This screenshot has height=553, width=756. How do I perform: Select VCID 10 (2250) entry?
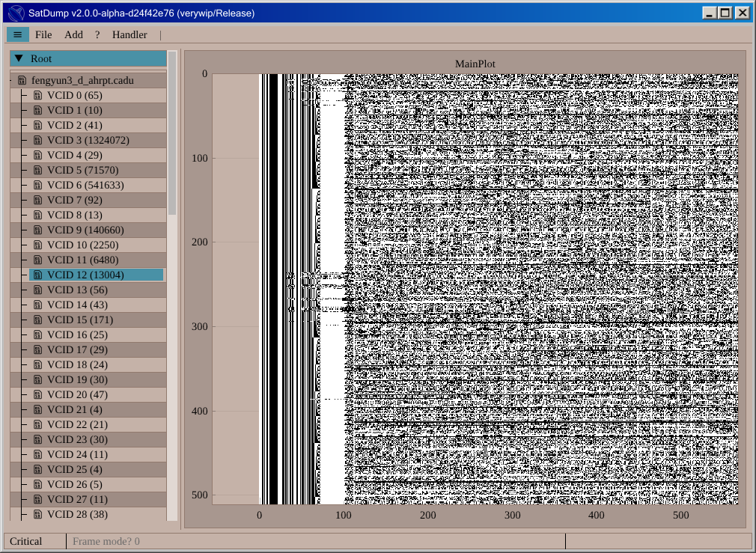coord(82,245)
